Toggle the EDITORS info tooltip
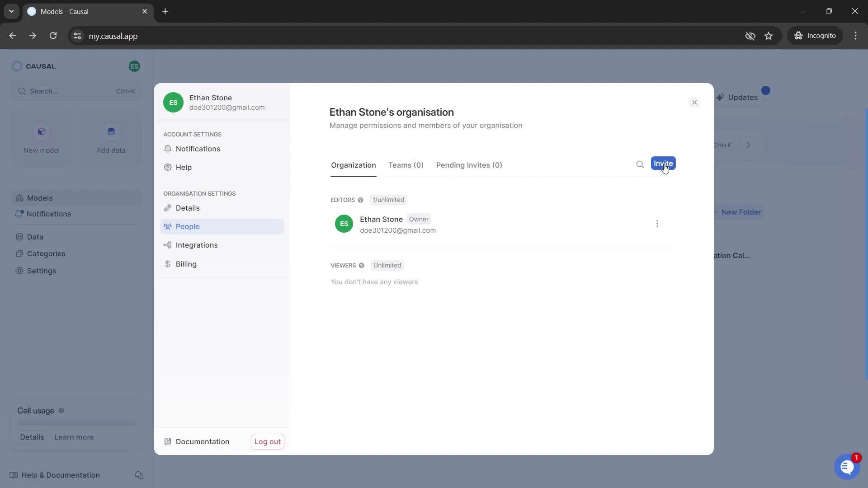 tap(360, 200)
